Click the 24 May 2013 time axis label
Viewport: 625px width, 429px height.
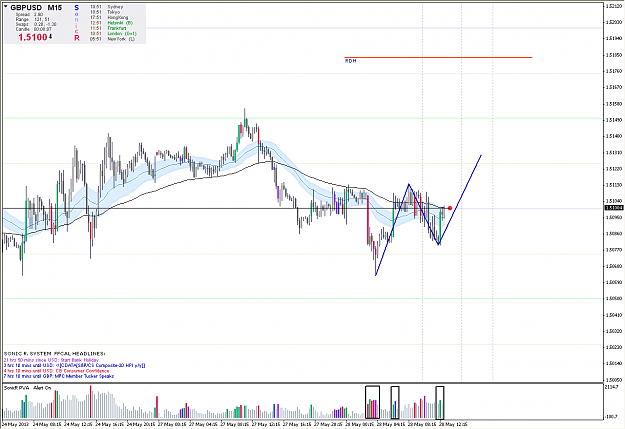coord(16,424)
